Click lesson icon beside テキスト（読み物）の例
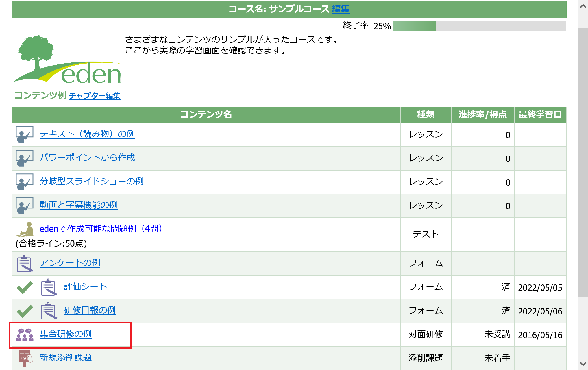Image resolution: width=588 pixels, height=370 pixels. tap(24, 134)
